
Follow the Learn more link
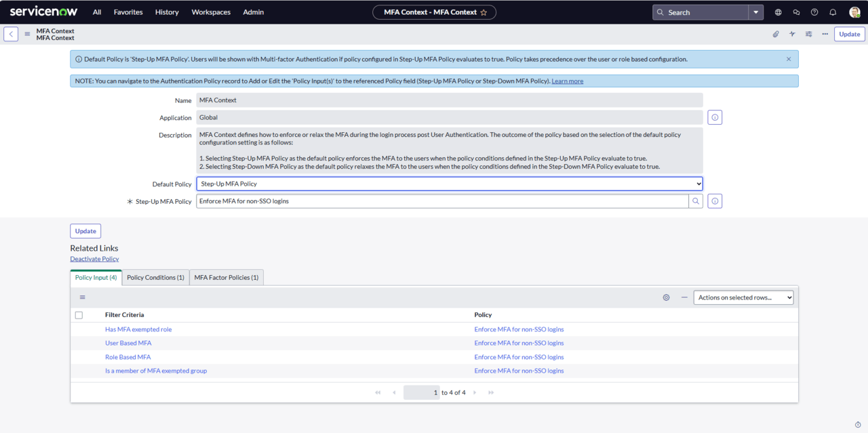tap(568, 81)
